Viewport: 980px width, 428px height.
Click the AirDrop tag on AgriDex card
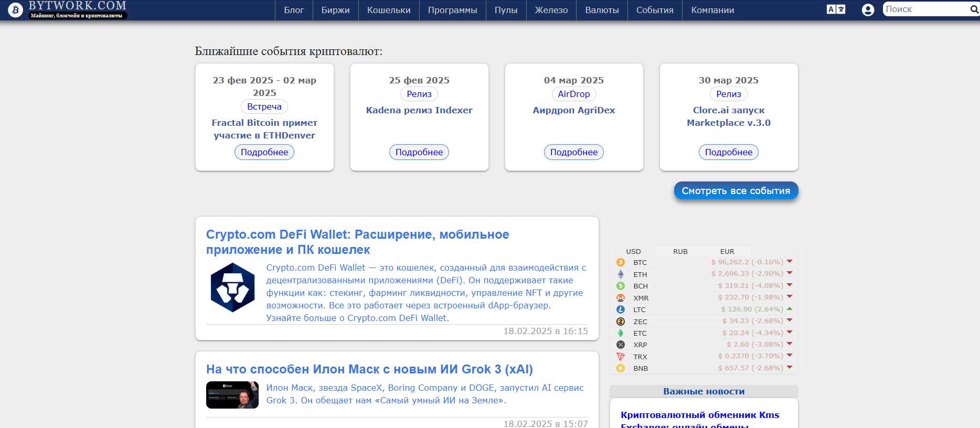click(x=574, y=94)
